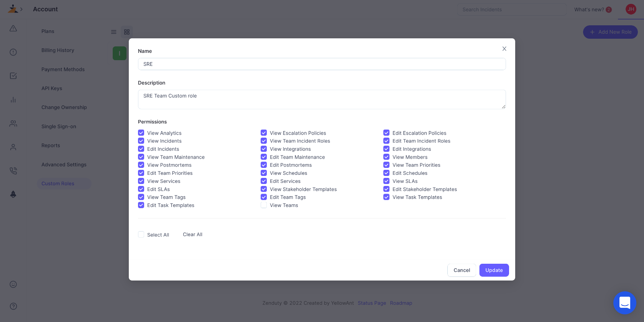
Task: Open the JH user avatar menu
Action: 631,9
